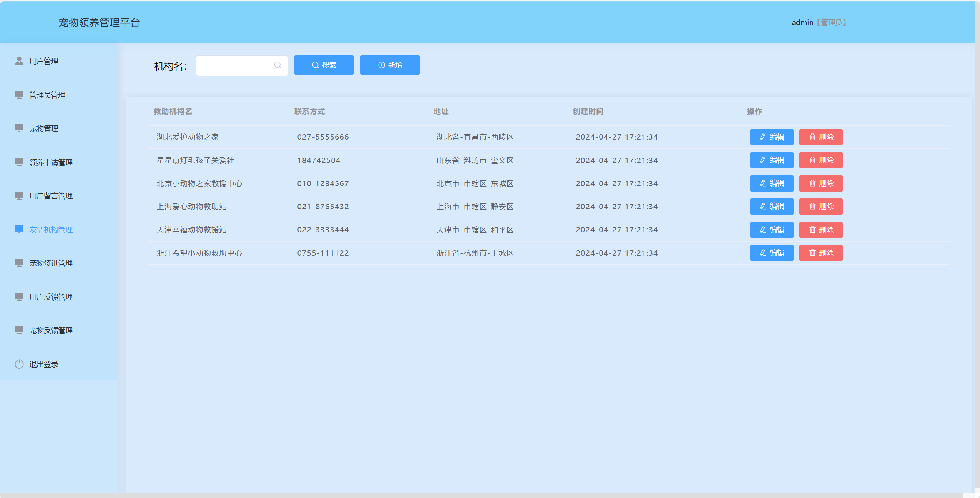This screenshot has height=498, width=980.
Task: Delete the 星星点灯毛孩子关爱社 row
Action: pyautogui.click(x=821, y=160)
